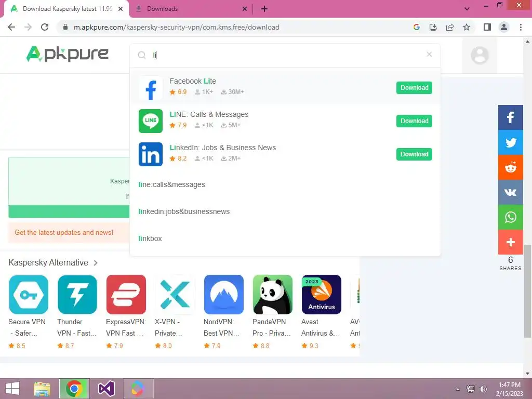Image resolution: width=532 pixels, height=399 pixels.
Task: Open File Explorer from taskbar
Action: pos(42,389)
